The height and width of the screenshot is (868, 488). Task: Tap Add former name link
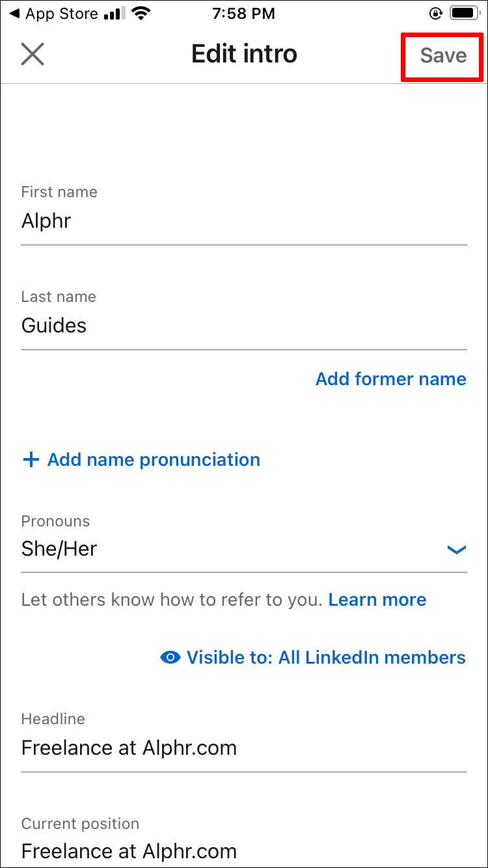(x=390, y=379)
